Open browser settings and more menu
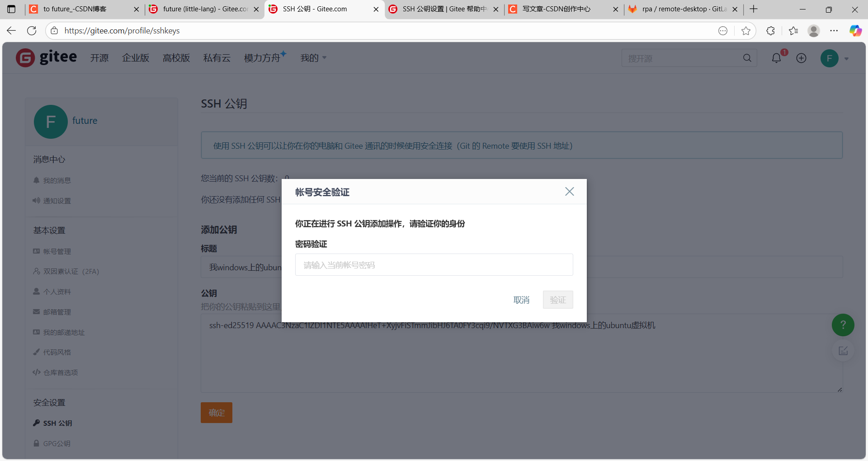Image resolution: width=868 pixels, height=461 pixels. (834, 31)
